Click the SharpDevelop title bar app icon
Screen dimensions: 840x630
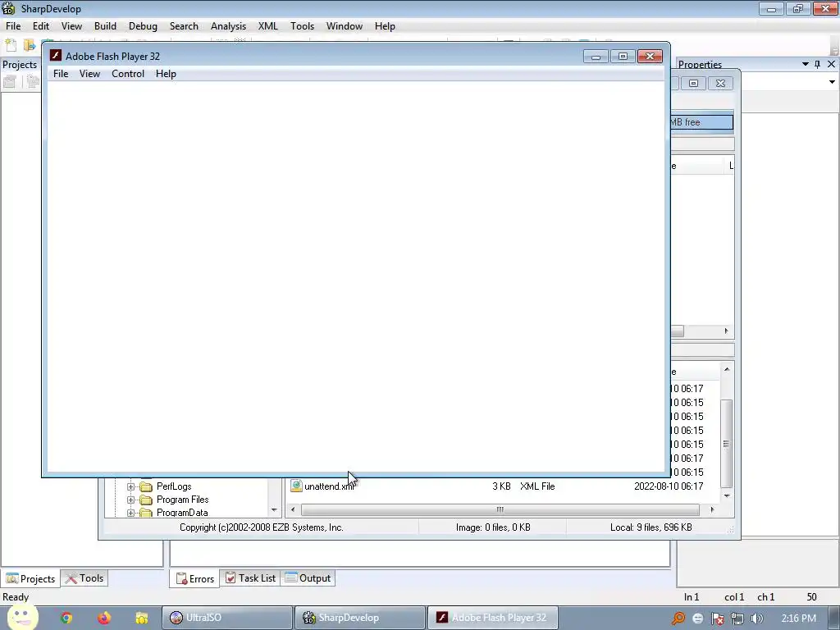tap(8, 8)
